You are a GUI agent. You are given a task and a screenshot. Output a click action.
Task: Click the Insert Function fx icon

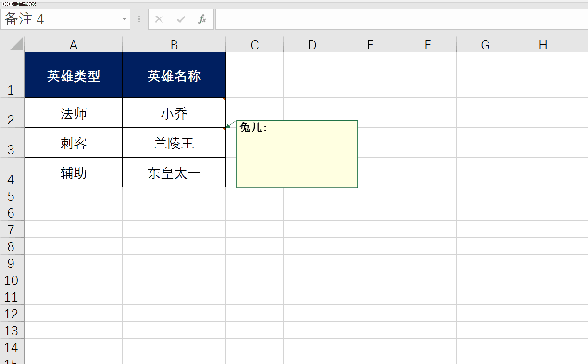point(202,19)
